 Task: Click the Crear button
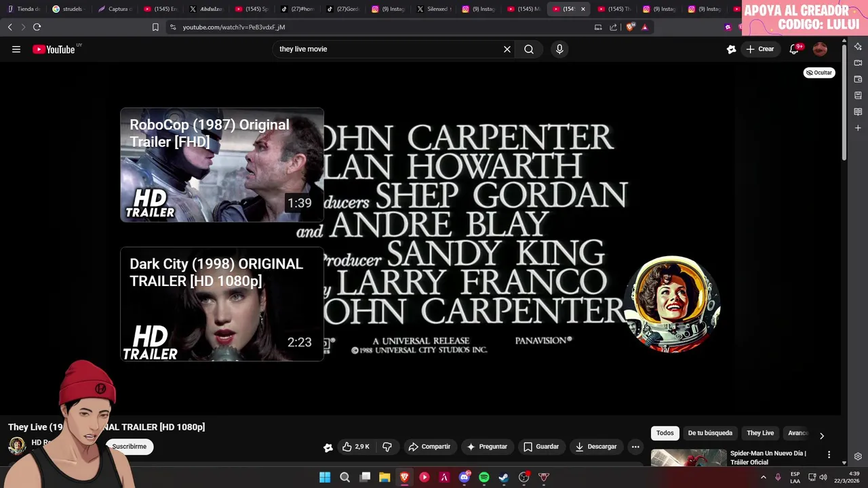(x=760, y=49)
